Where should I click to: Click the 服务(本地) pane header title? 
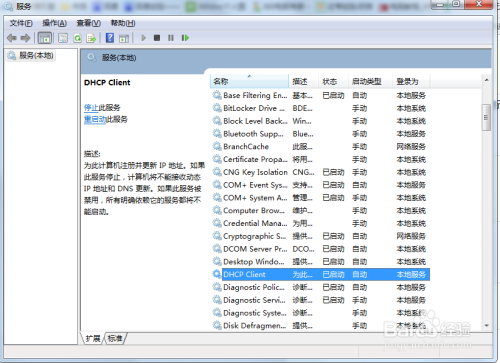pyautogui.click(x=119, y=58)
